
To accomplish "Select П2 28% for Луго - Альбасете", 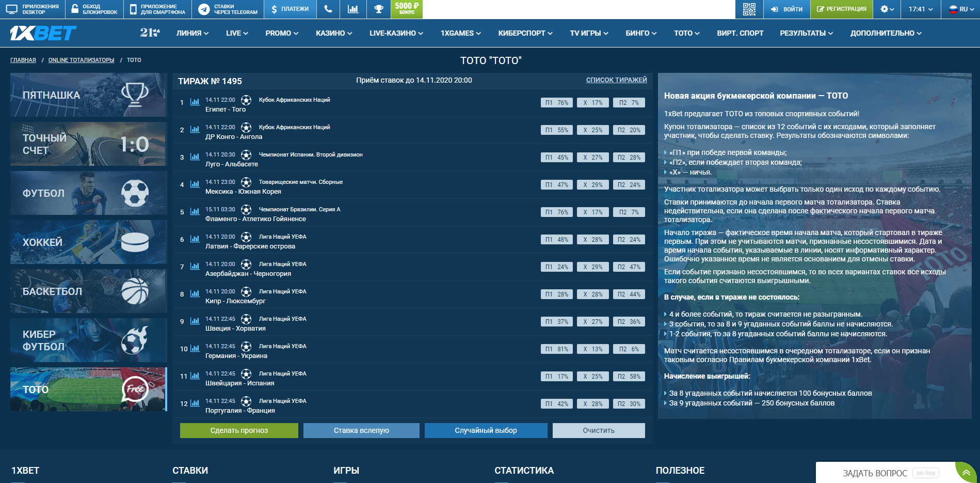I will 629,158.
